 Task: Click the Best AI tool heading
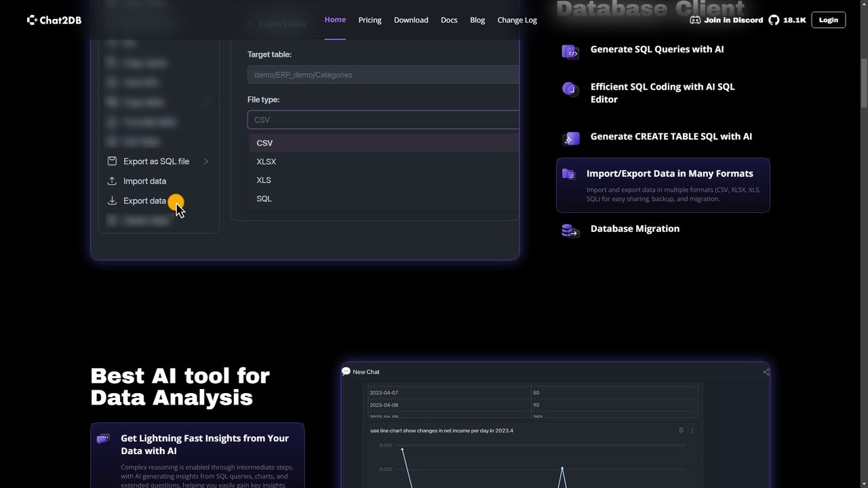point(180,386)
